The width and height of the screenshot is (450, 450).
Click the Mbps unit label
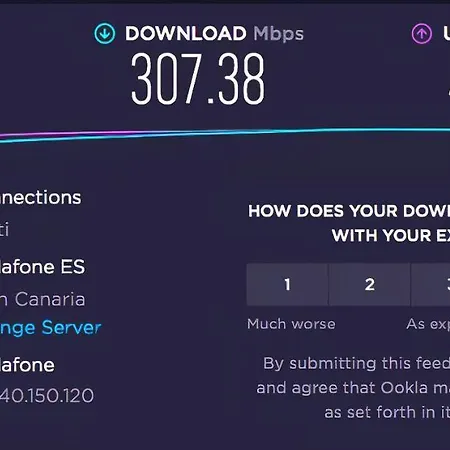coord(278,34)
